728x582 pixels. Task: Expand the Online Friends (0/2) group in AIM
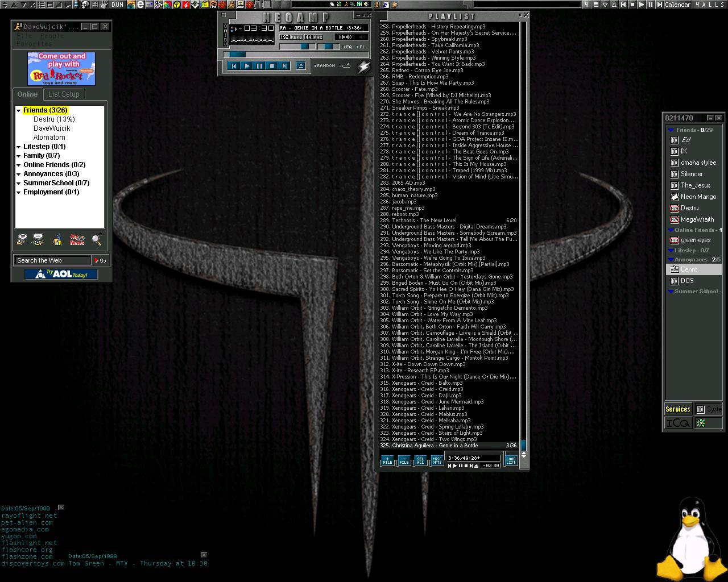19,165
